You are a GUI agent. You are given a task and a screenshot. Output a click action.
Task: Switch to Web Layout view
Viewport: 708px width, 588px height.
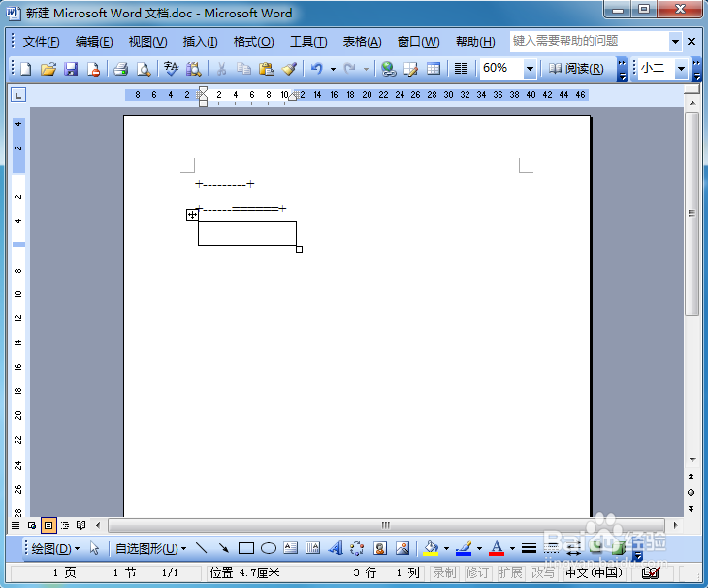[x=32, y=525]
